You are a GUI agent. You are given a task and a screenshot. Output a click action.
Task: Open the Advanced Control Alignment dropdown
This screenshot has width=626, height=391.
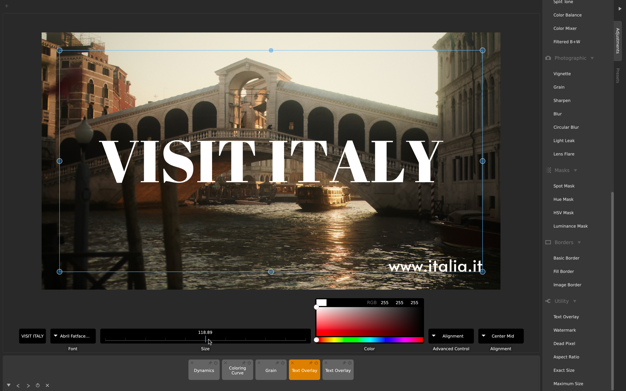(x=451, y=336)
